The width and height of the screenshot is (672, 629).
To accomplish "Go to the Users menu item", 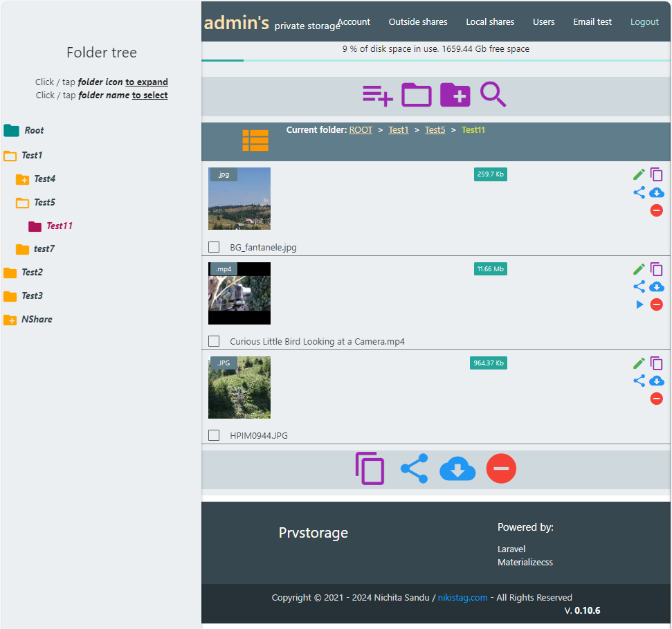I will 543,22.
